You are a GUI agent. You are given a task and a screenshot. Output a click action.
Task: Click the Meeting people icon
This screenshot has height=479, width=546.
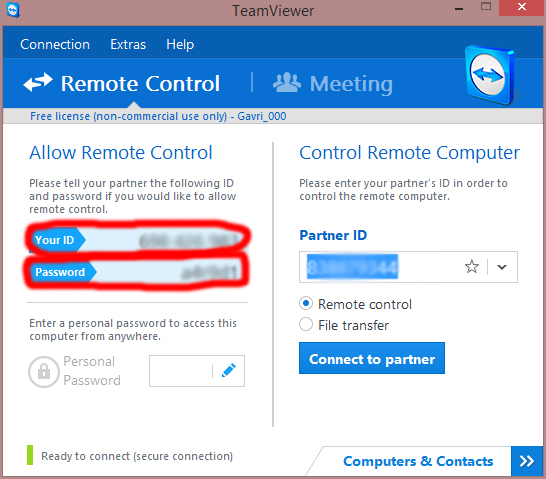[287, 83]
